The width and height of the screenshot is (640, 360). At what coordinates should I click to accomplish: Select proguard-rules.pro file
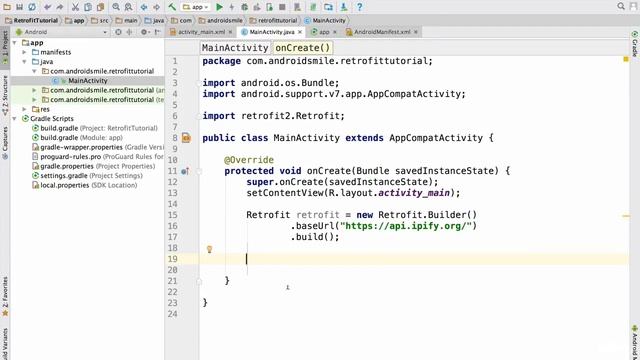tap(98, 157)
